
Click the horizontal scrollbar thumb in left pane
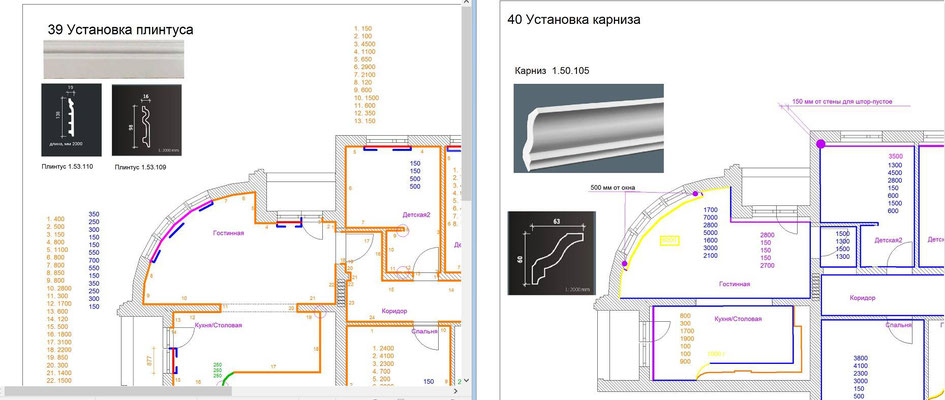pos(118,392)
